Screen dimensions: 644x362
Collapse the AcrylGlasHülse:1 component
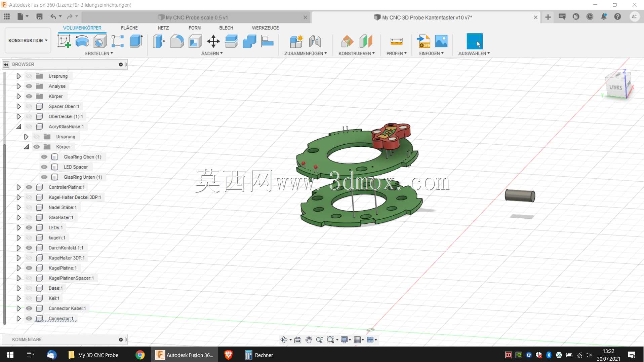point(18,126)
